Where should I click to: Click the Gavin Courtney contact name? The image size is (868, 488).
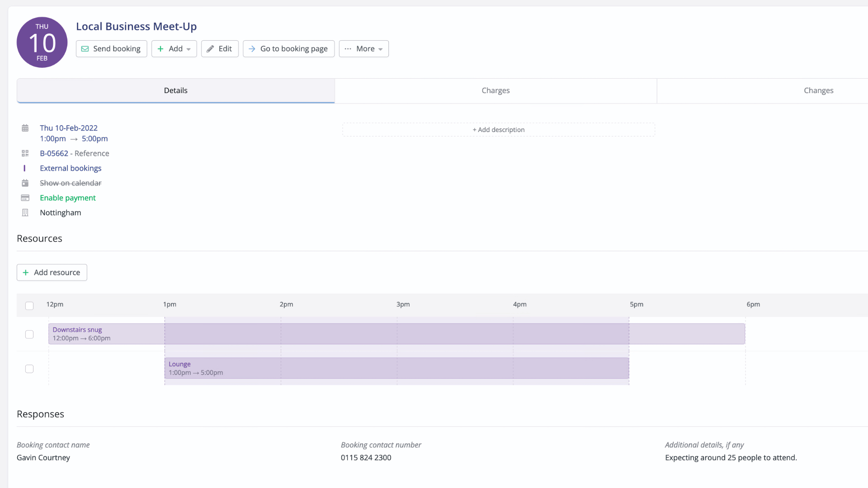(x=43, y=458)
